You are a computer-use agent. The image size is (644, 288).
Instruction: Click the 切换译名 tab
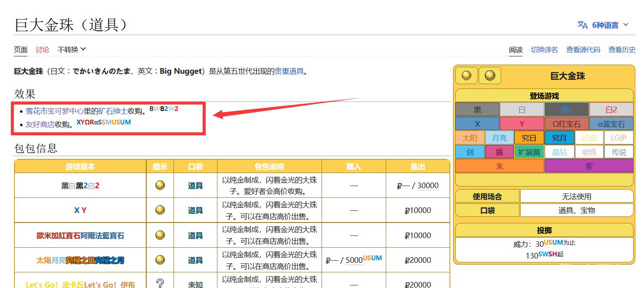tap(545, 50)
